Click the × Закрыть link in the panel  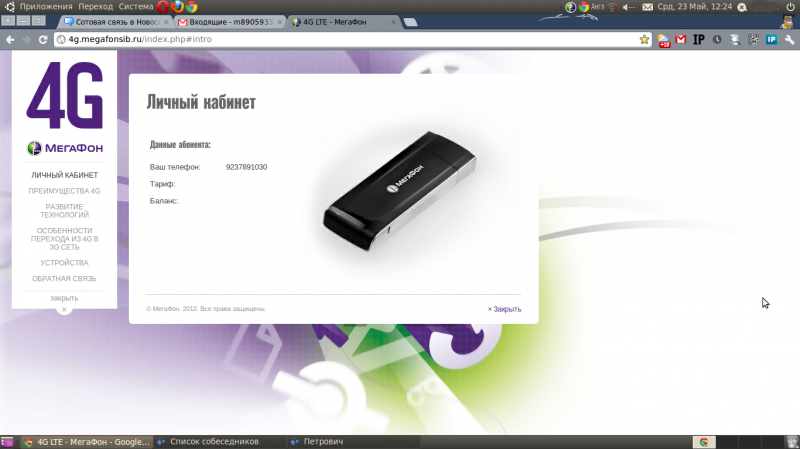coord(504,309)
